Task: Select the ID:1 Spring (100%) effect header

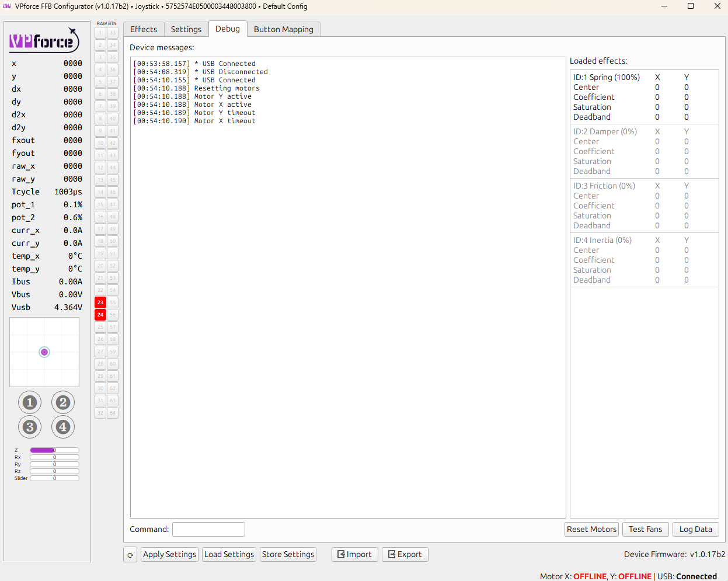Action: click(607, 77)
